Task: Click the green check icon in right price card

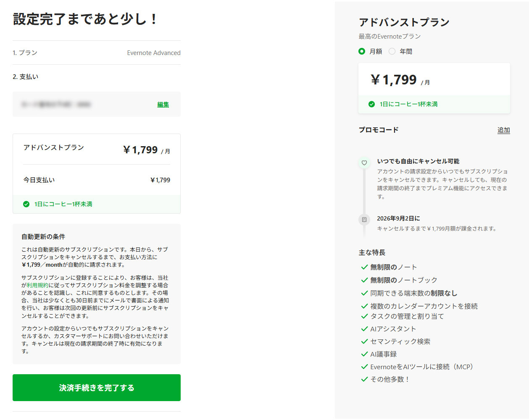Action: (x=371, y=104)
